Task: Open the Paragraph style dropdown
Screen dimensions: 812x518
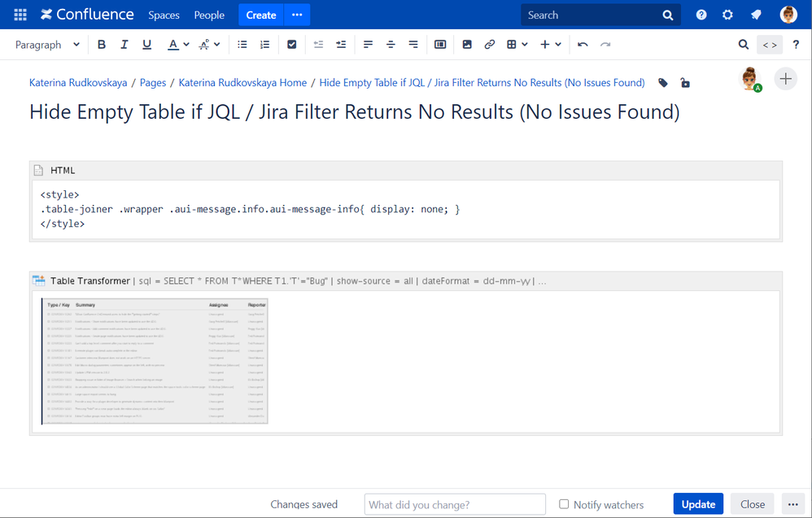Action: pos(47,45)
